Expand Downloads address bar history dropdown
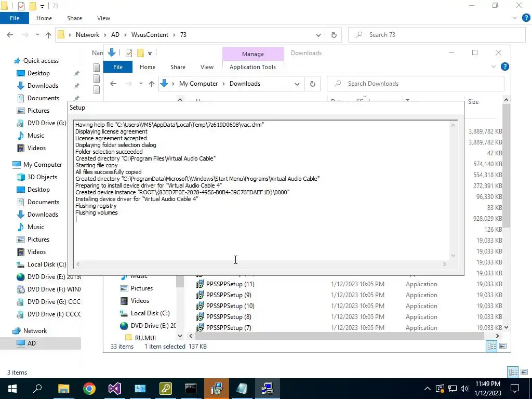This screenshot has height=399, width=532. 297,84
